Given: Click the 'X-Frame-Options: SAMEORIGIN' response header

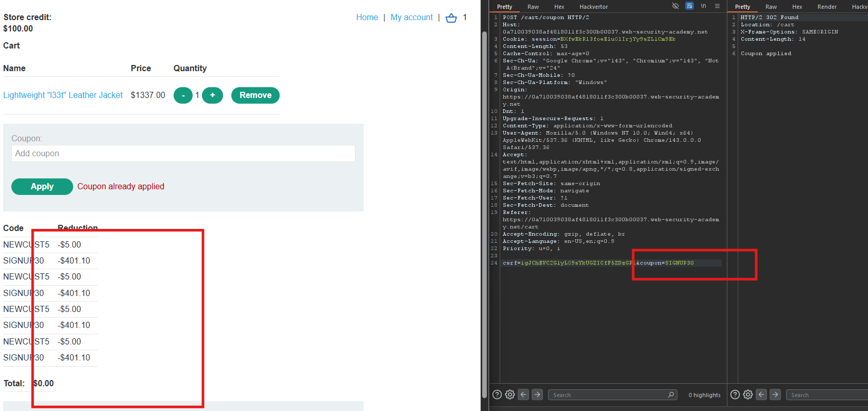Looking at the screenshot, I should tap(790, 32).
